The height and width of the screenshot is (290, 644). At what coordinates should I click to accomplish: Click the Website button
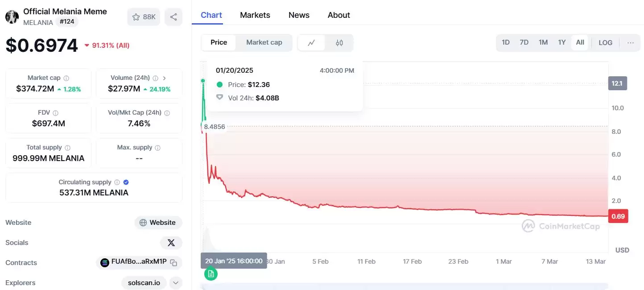158,223
